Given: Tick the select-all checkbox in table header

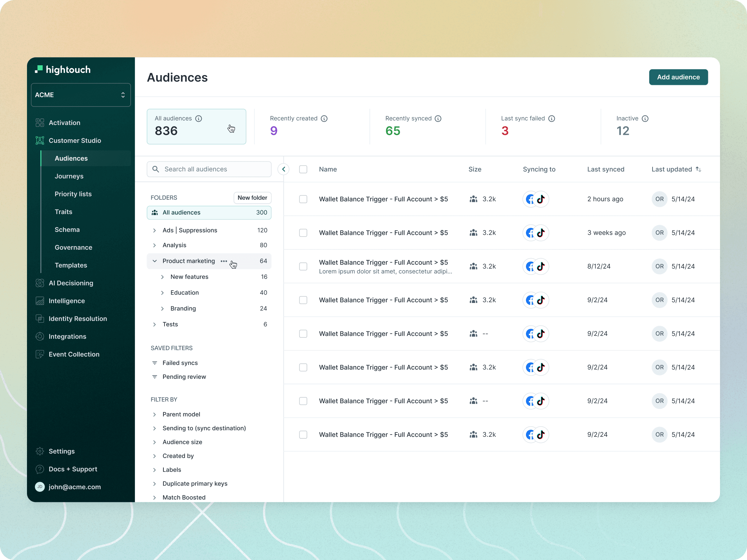Looking at the screenshot, I should 303,169.
